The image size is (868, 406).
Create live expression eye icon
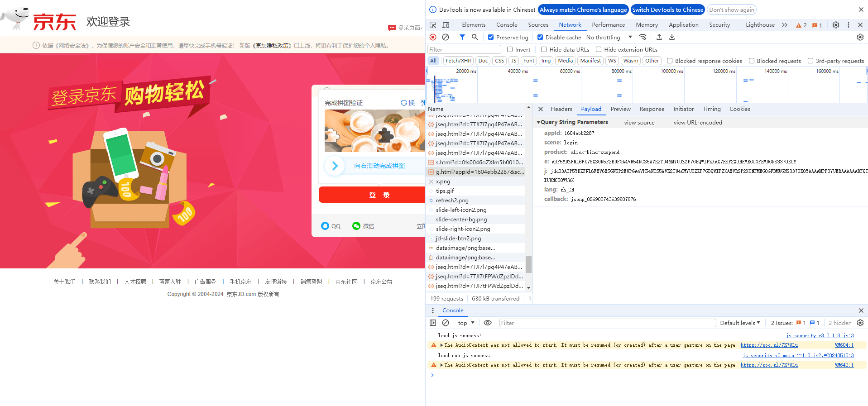point(488,323)
